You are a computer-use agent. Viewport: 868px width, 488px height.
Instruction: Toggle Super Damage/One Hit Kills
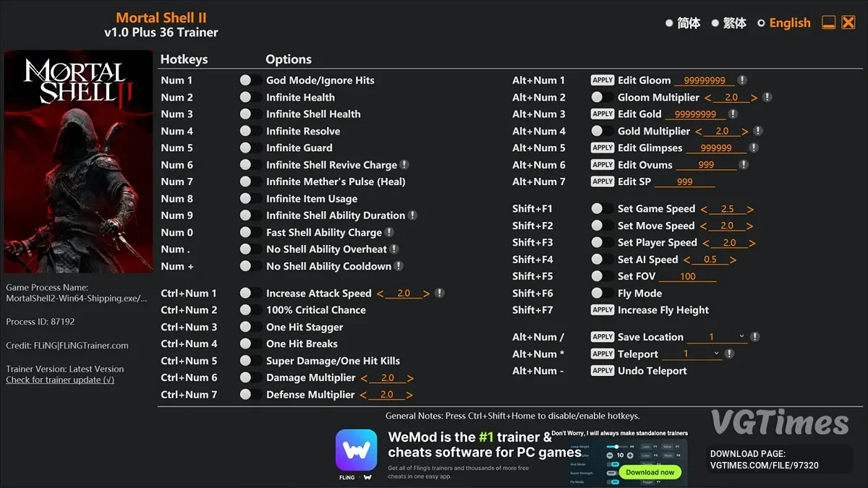pos(250,361)
